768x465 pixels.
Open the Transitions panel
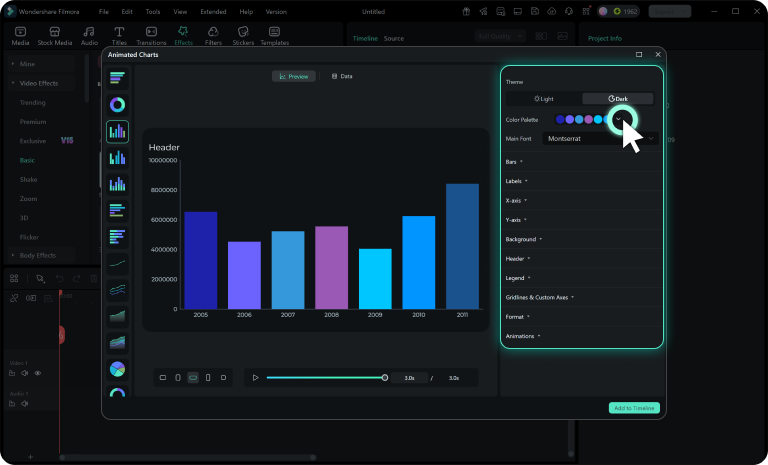click(x=151, y=36)
